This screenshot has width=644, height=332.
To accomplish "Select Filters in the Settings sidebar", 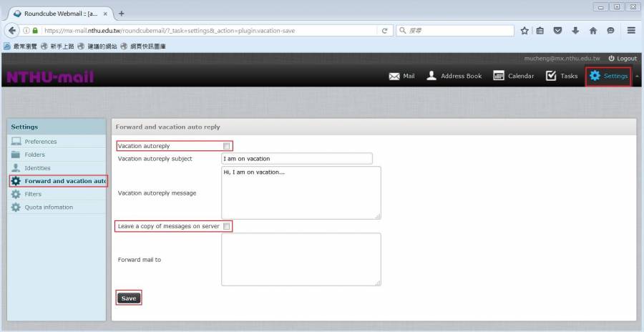I will [x=33, y=194].
